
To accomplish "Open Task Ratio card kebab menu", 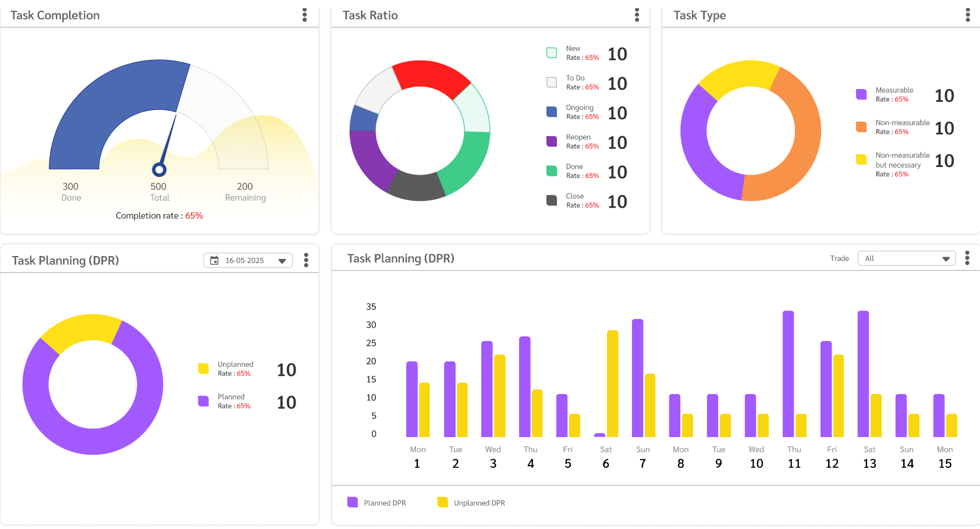I will (637, 15).
